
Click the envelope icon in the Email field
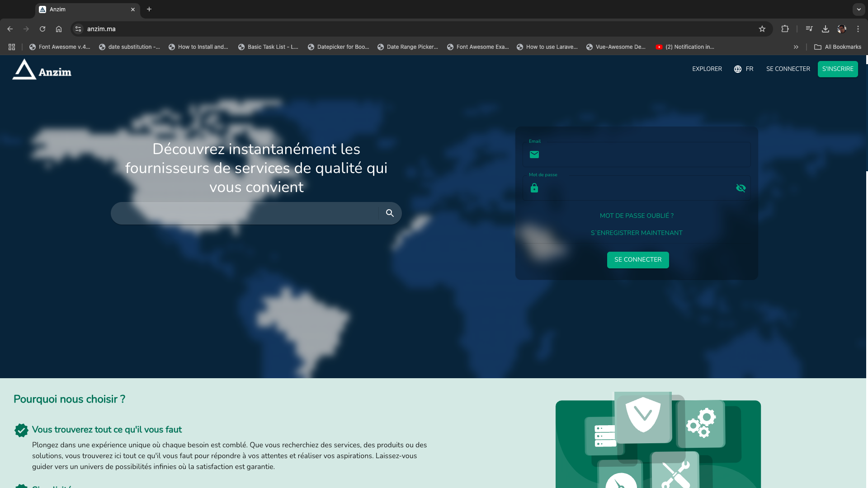pyautogui.click(x=534, y=155)
